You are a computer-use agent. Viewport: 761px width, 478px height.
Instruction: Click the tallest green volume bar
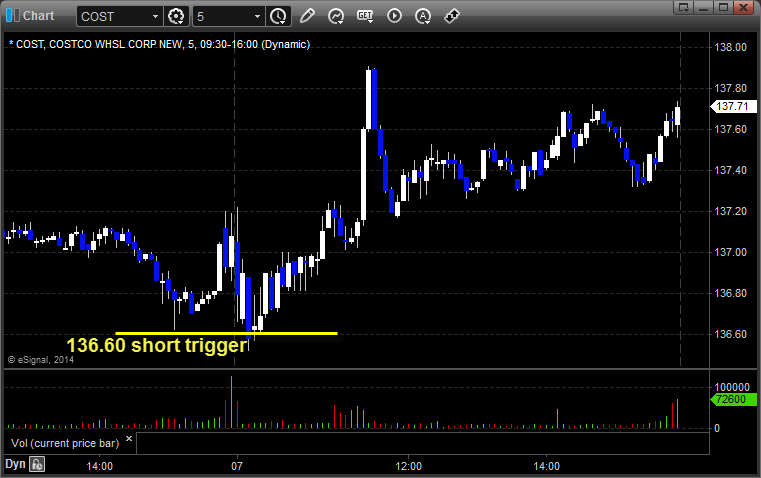[232, 402]
